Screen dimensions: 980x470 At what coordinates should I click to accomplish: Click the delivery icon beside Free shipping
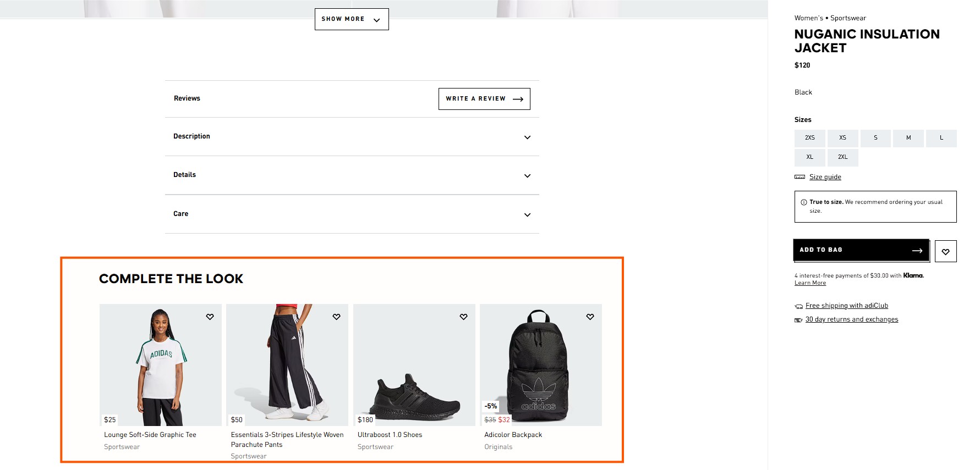[x=798, y=306]
